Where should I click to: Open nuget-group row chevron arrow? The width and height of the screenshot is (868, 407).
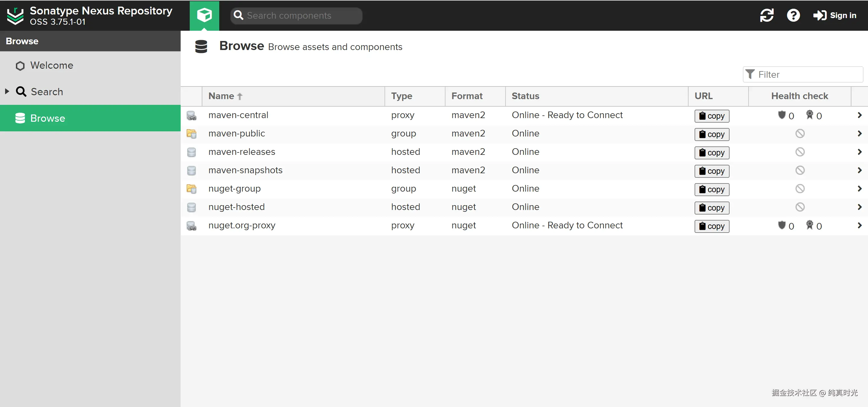859,189
